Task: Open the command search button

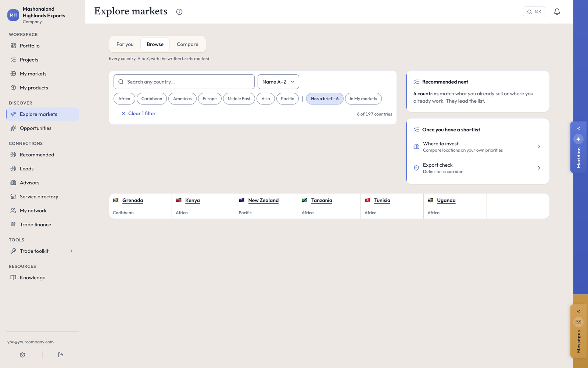Action: [534, 12]
